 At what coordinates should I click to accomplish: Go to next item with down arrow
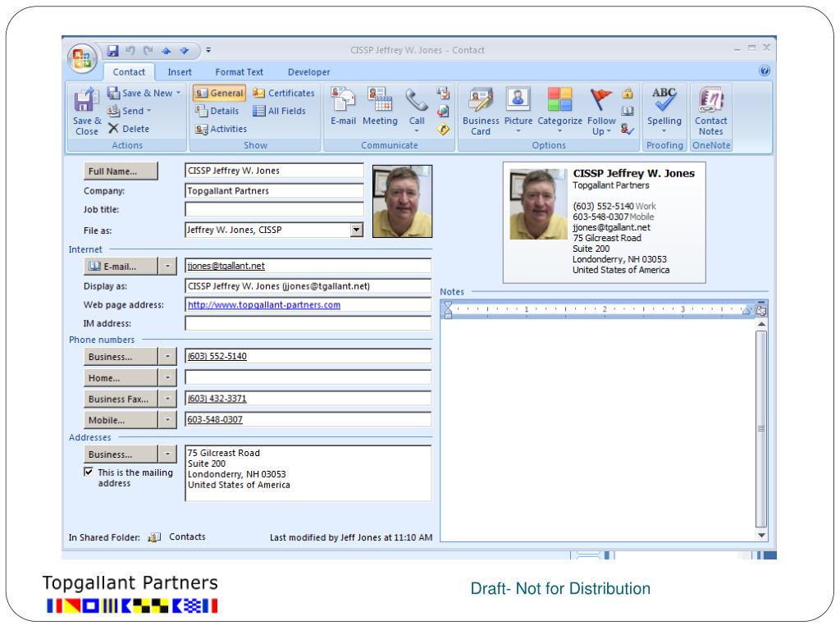(x=185, y=51)
